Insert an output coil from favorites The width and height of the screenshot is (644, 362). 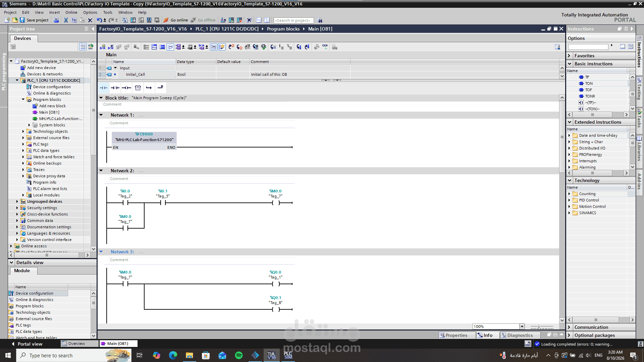(126, 88)
